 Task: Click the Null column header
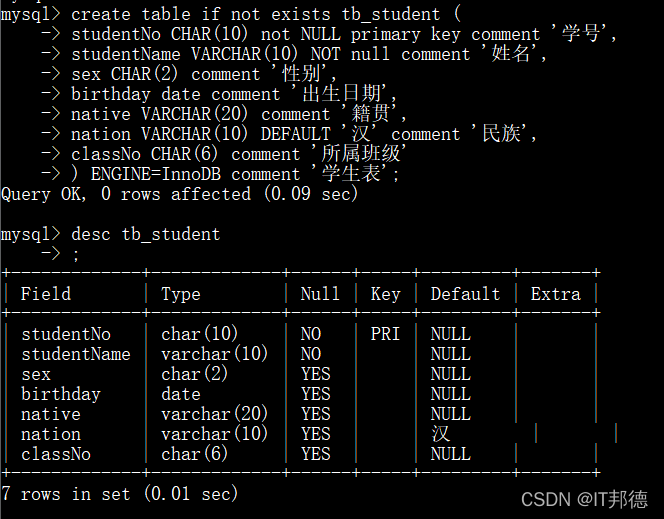tap(320, 293)
